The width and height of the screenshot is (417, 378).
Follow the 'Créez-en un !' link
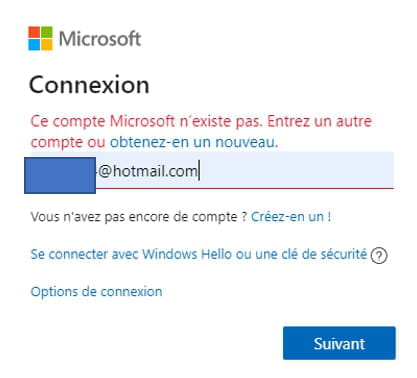tap(291, 217)
